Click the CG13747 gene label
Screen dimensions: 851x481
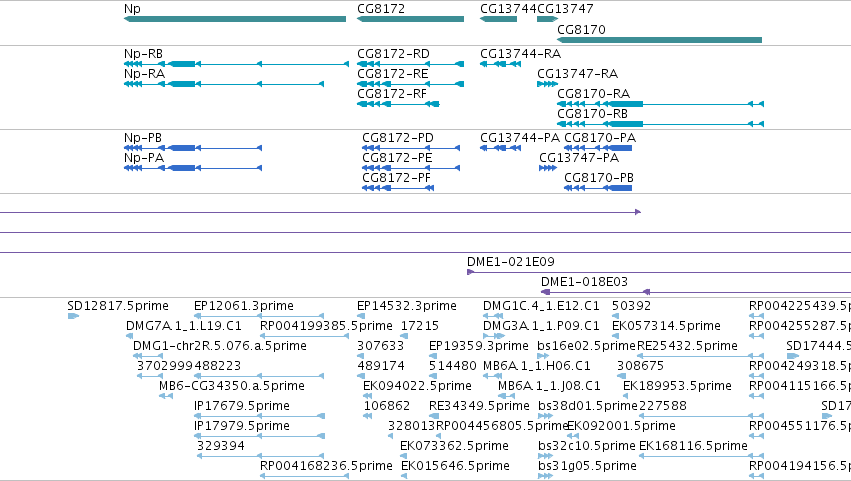(565, 9)
